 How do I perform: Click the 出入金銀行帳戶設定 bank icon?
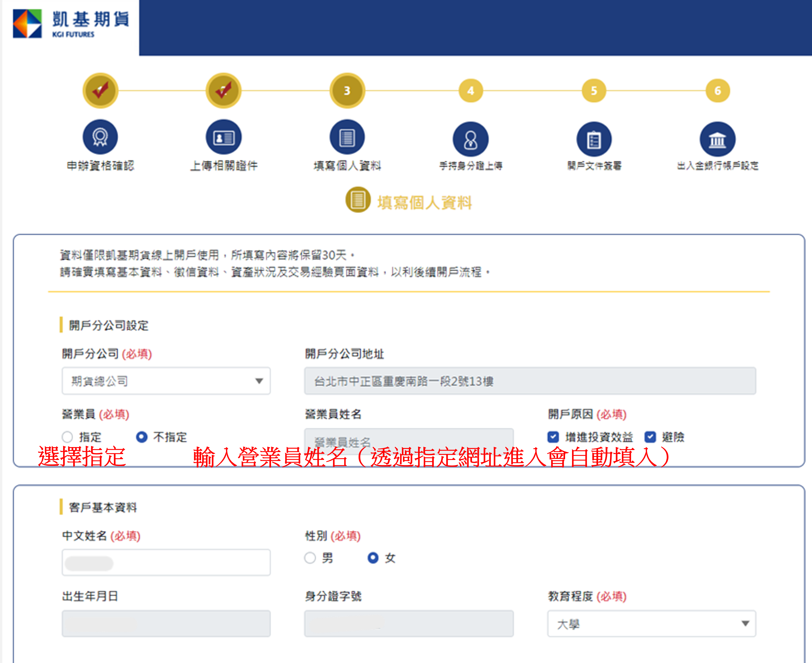pos(717,139)
